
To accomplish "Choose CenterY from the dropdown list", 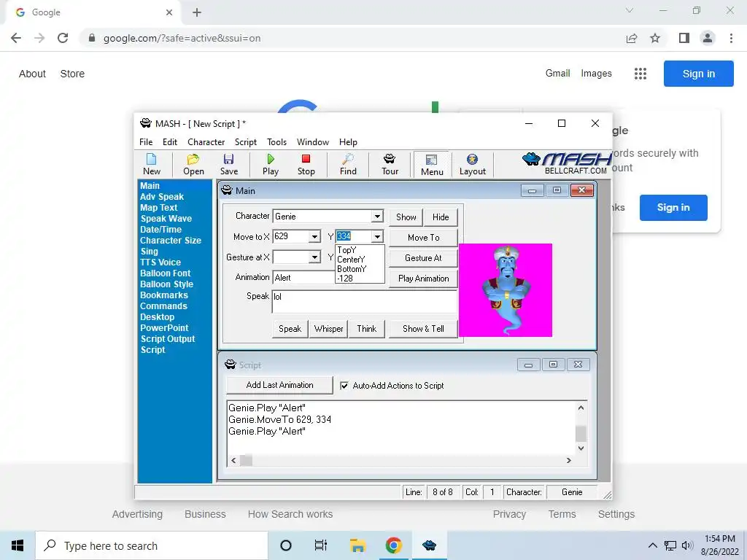I will pos(360,260).
